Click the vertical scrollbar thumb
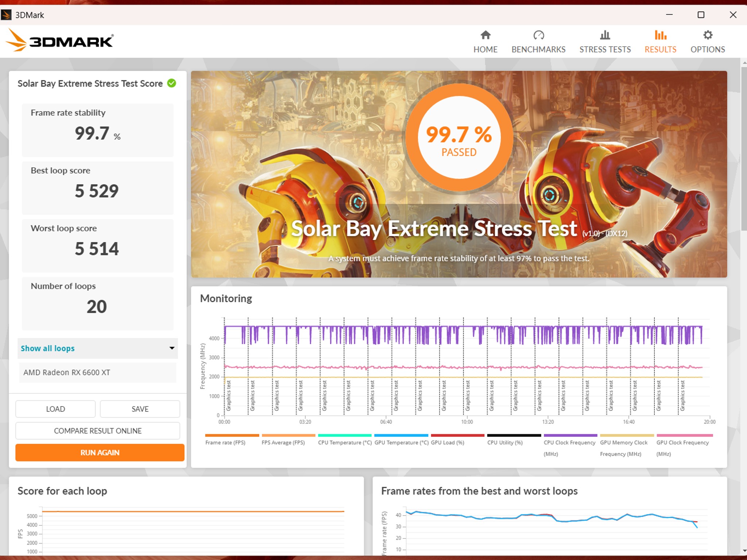The width and height of the screenshot is (747, 560). point(744,149)
